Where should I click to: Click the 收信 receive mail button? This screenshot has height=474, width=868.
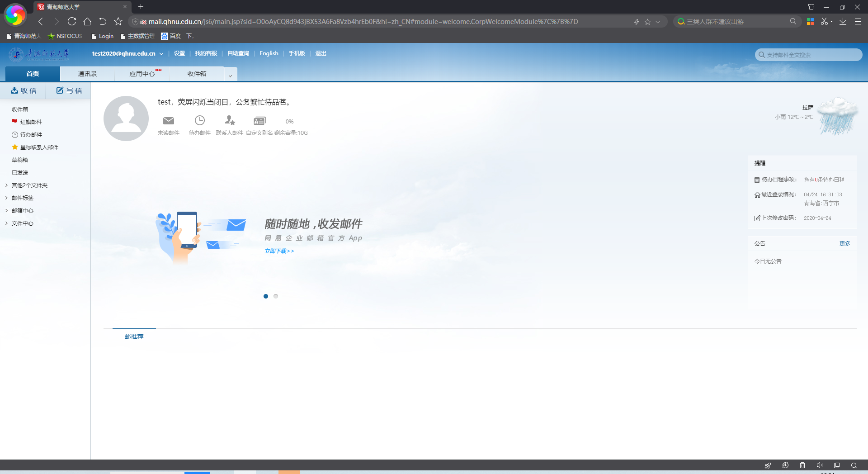pos(24,90)
